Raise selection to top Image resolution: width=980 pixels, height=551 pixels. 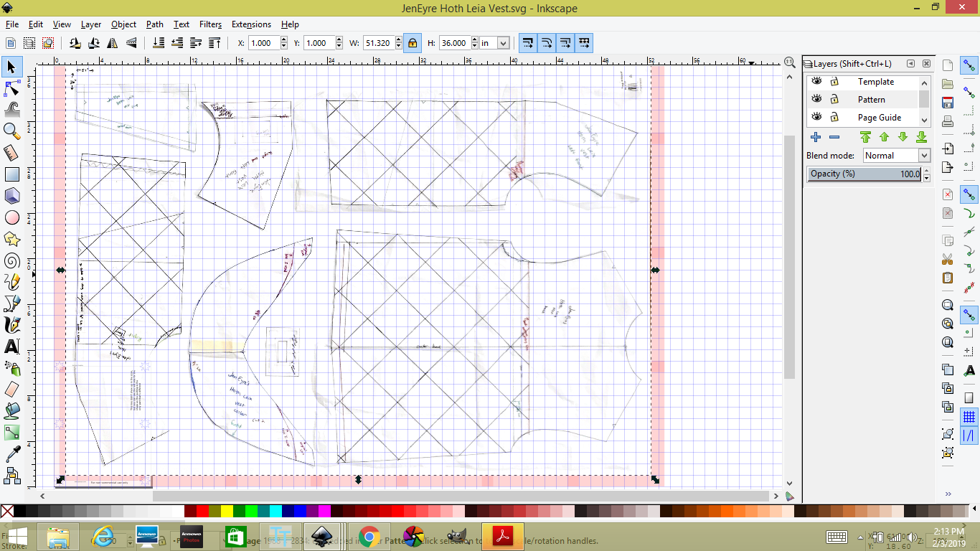click(x=215, y=43)
